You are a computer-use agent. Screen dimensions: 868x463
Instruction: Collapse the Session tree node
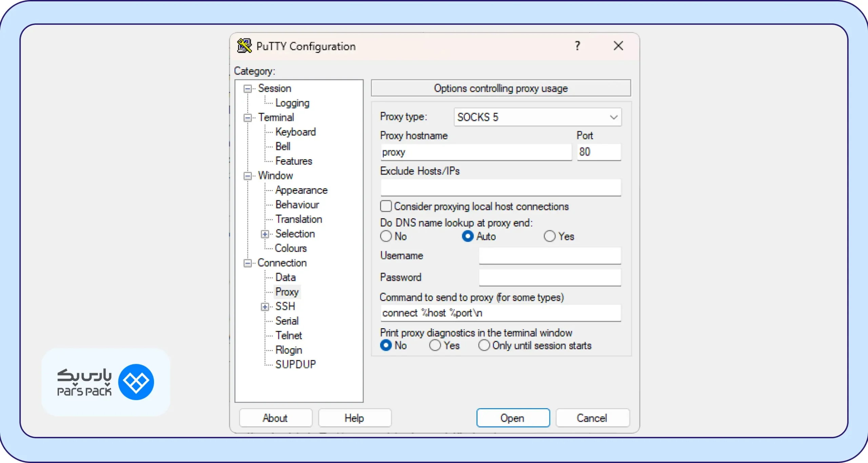tap(248, 89)
